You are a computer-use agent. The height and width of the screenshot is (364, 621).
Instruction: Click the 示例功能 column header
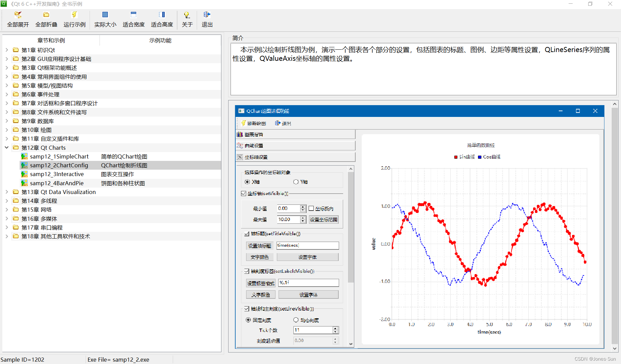(160, 40)
